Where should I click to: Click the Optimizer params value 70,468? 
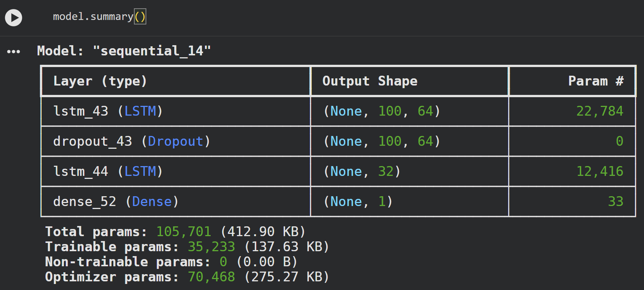pos(211,277)
